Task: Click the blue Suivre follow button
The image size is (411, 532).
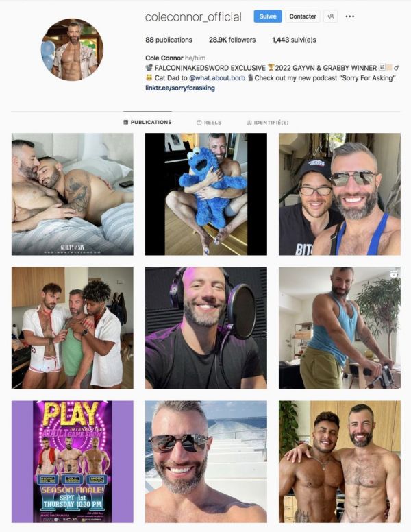Action: tap(268, 16)
